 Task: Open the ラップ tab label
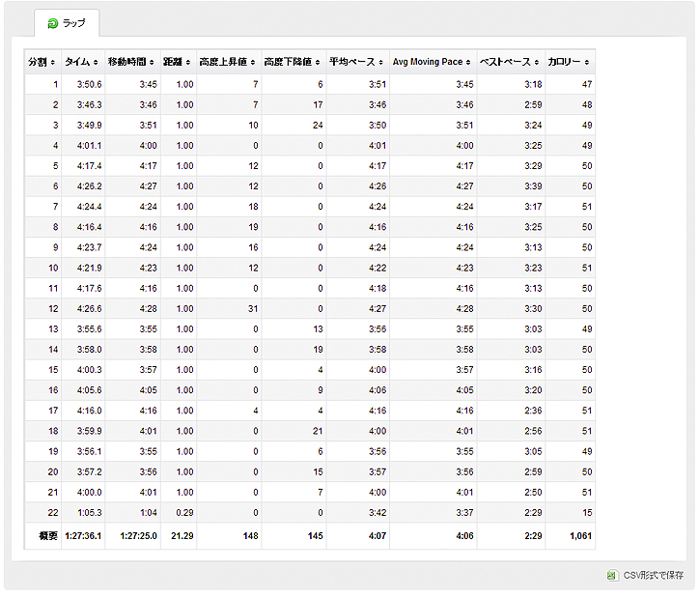click(73, 22)
